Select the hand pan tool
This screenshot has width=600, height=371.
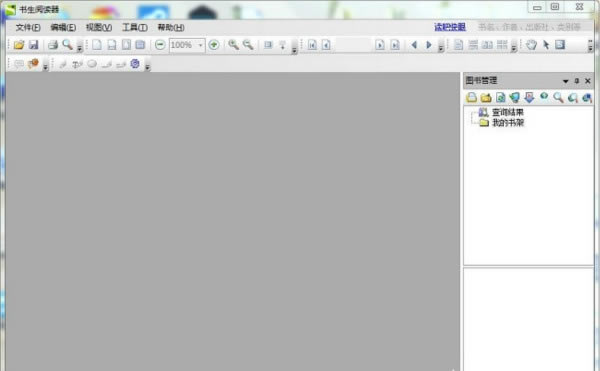click(531, 45)
